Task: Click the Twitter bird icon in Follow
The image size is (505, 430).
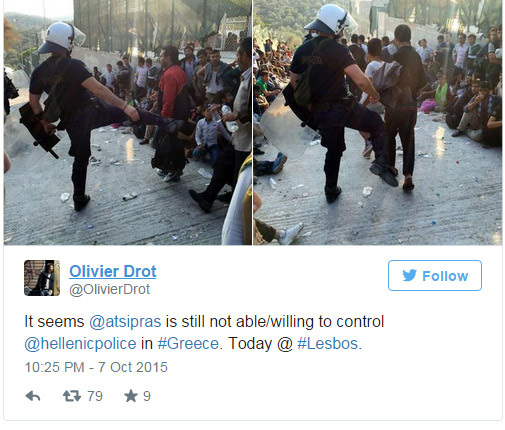Action: tap(409, 276)
